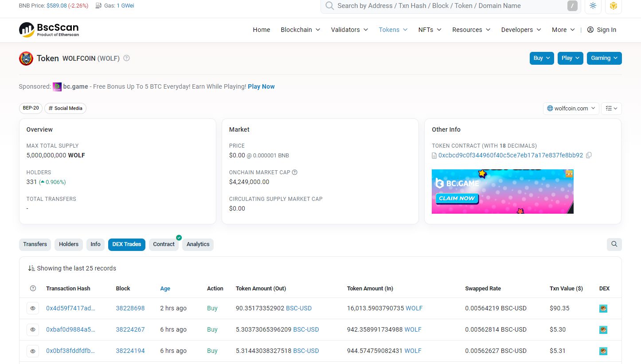641x364 pixels.
Task: Click the WOLFCOIN token logo
Action: pos(26,59)
